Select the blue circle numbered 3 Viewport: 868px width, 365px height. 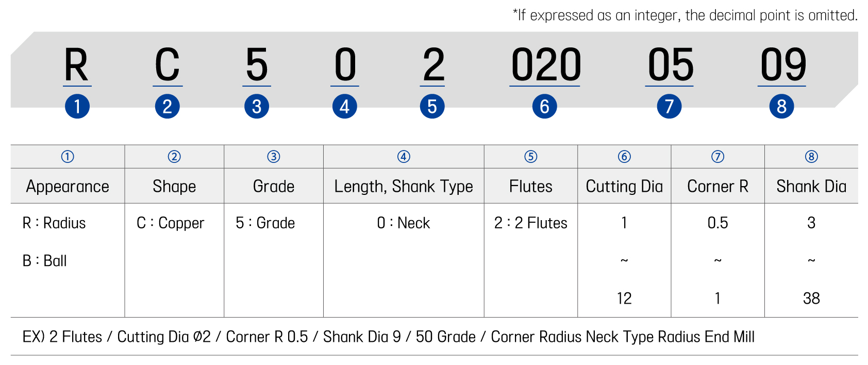point(257,107)
